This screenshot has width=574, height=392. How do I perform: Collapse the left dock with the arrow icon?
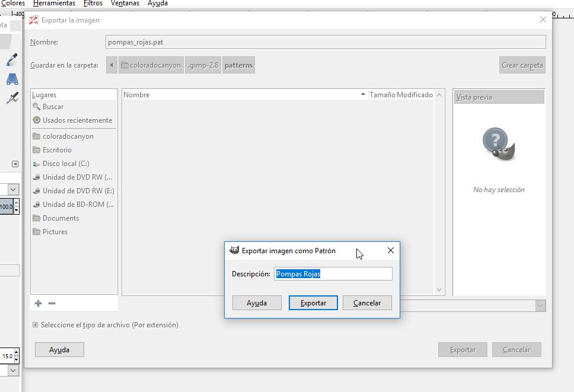tap(14, 164)
